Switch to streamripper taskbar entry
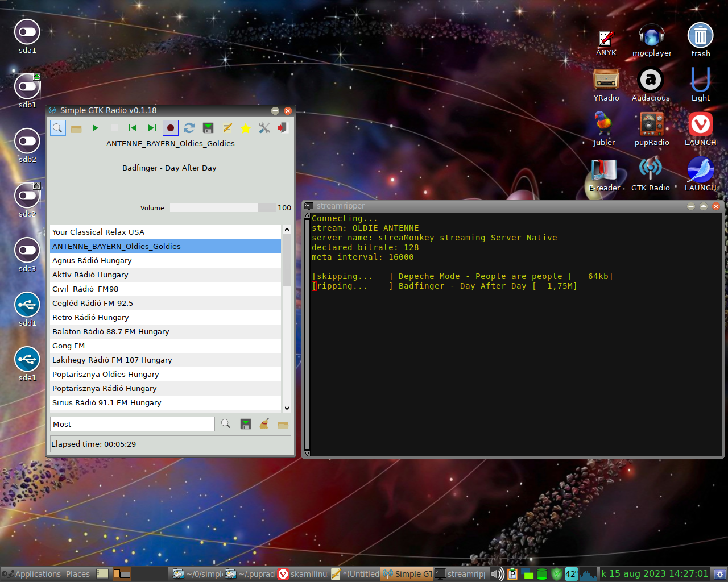Viewport: 728px width, 582px height. (460, 574)
